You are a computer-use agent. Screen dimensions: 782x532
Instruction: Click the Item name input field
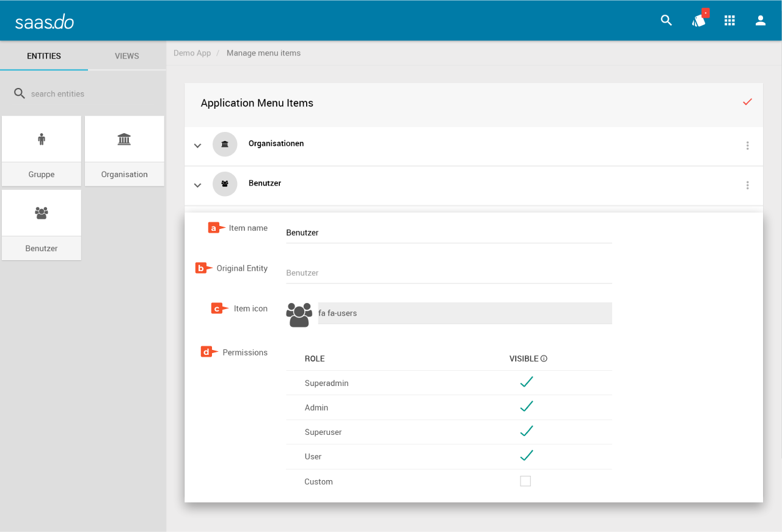pos(448,233)
